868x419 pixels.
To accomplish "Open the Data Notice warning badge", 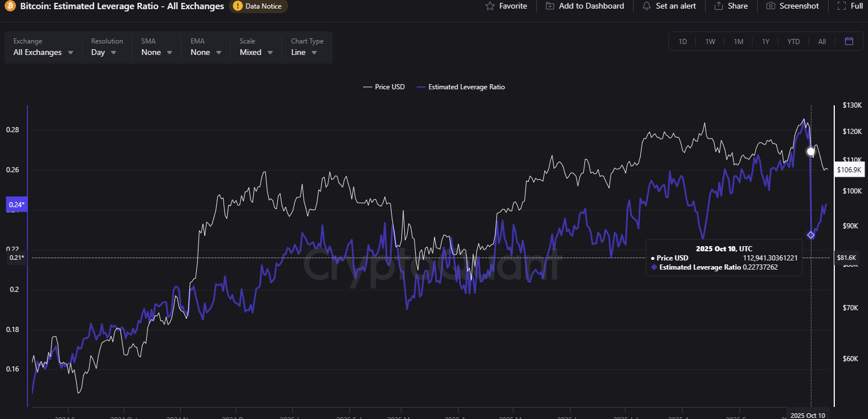I will (x=258, y=6).
